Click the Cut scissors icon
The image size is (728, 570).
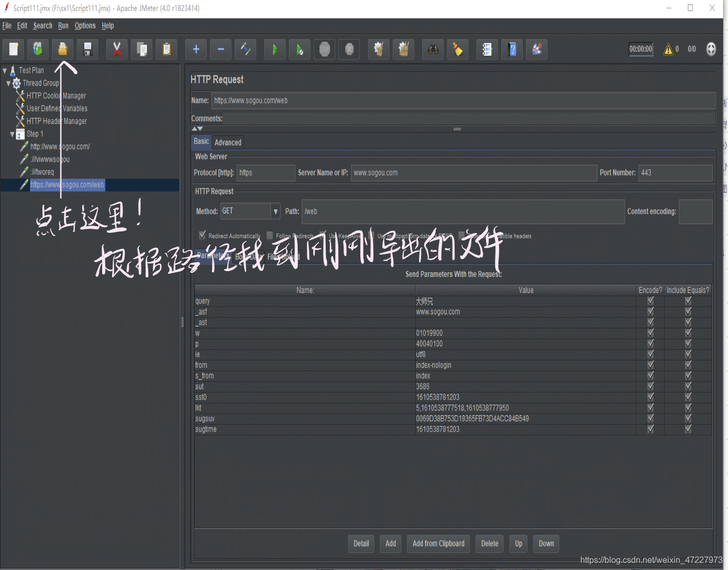117,49
